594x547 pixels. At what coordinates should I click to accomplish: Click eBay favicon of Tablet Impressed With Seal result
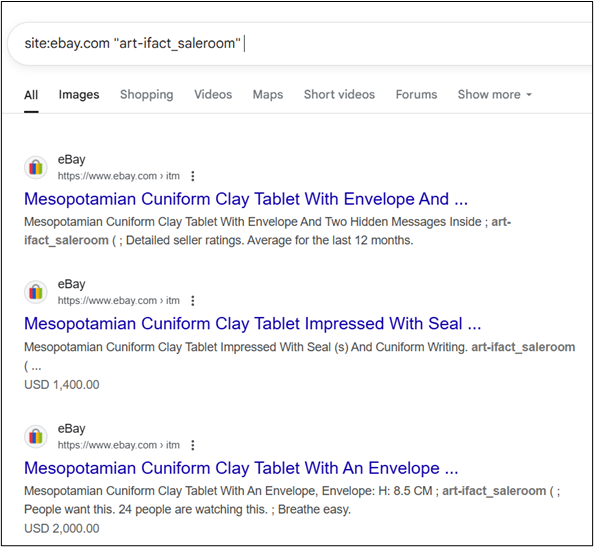[36, 292]
